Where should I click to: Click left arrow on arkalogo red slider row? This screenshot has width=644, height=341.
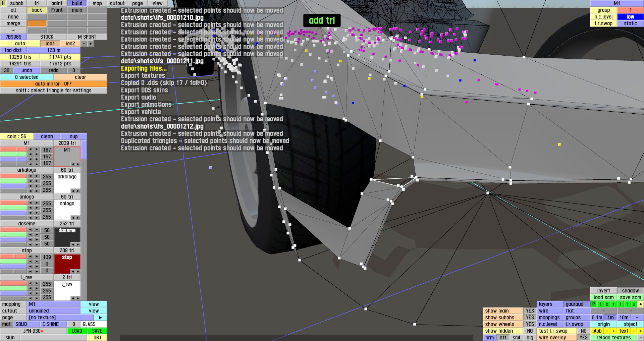pyautogui.click(x=30, y=176)
